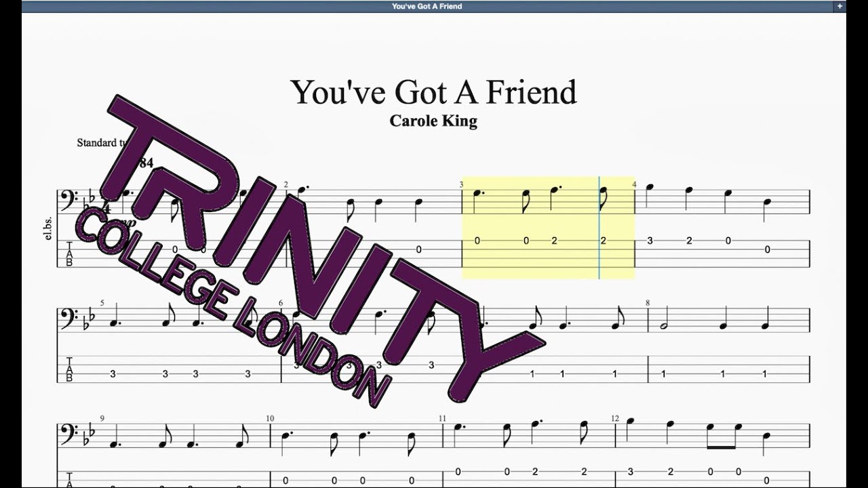Select the artist name Carole King
The width and height of the screenshot is (868, 488).
433,121
